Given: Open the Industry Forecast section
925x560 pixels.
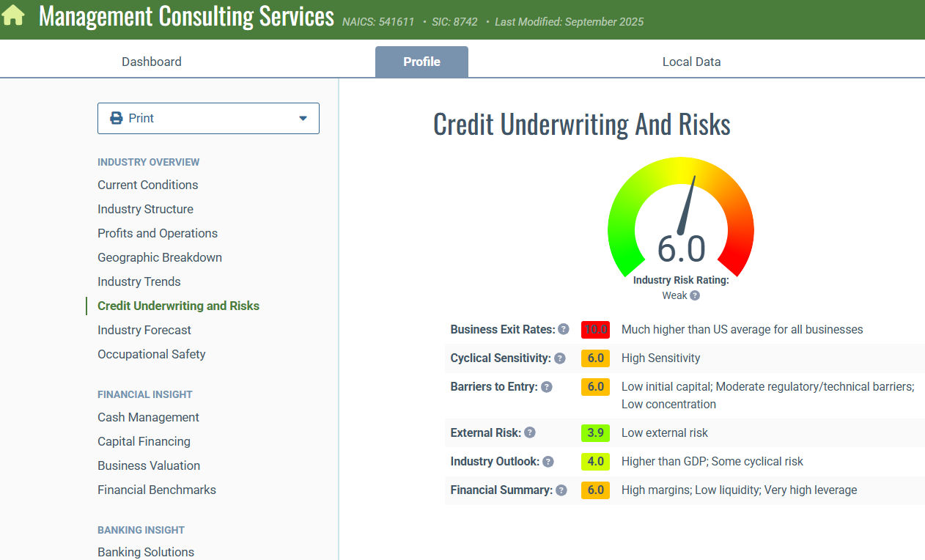Looking at the screenshot, I should (x=144, y=330).
